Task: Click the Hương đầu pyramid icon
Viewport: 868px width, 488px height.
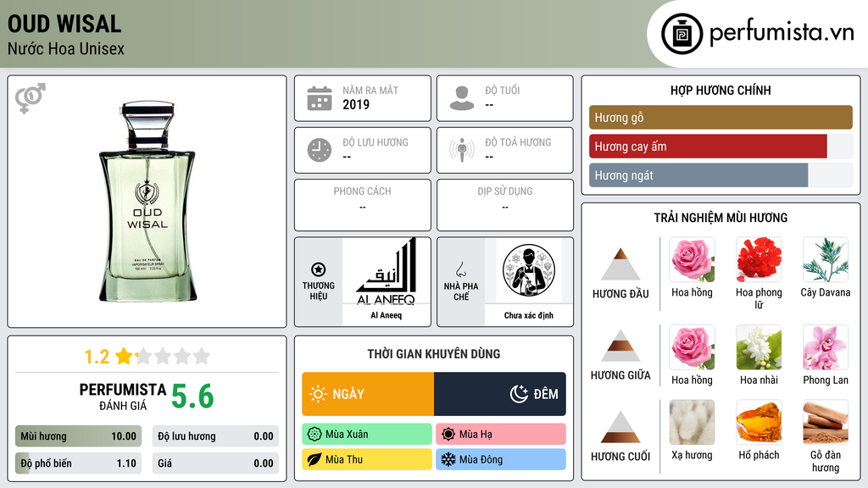Action: [620, 264]
